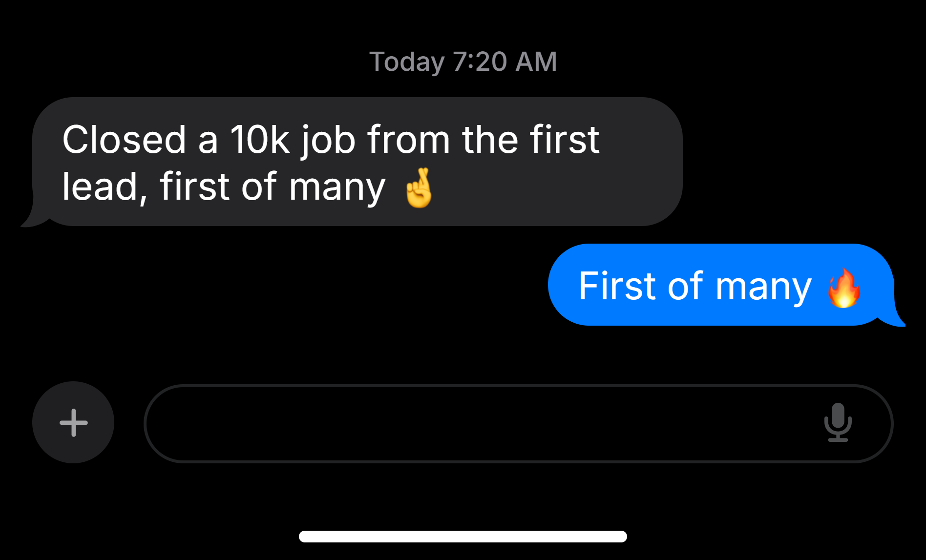Click the word "from" in received message
The image size is (926, 560).
tap(408, 140)
